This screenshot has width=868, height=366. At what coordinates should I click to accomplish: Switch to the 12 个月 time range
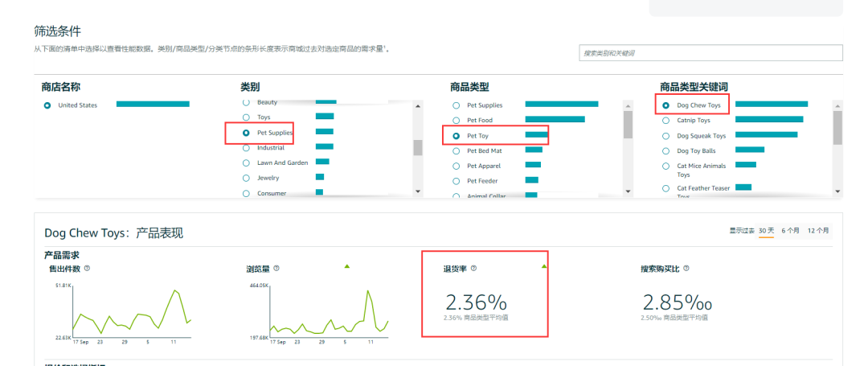tap(818, 231)
